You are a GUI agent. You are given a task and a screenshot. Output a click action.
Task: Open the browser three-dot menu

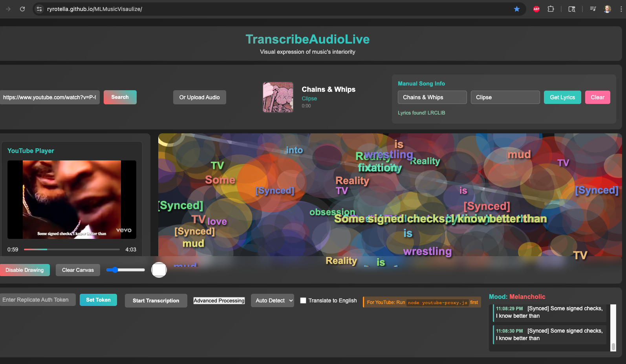pos(621,9)
